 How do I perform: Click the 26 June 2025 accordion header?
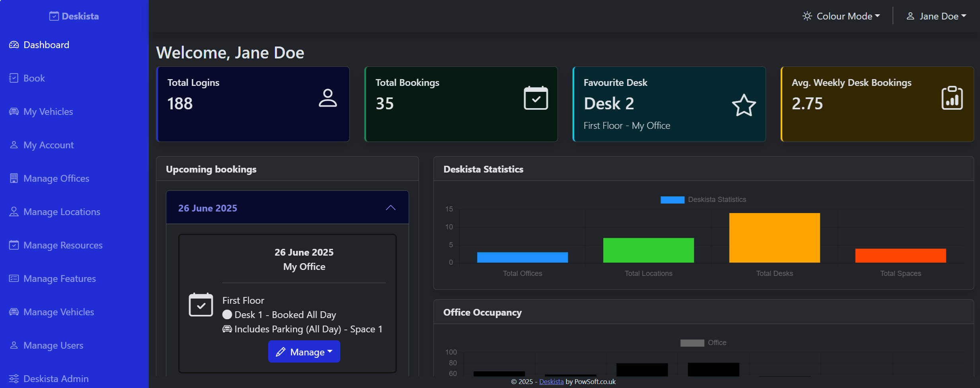tap(287, 208)
